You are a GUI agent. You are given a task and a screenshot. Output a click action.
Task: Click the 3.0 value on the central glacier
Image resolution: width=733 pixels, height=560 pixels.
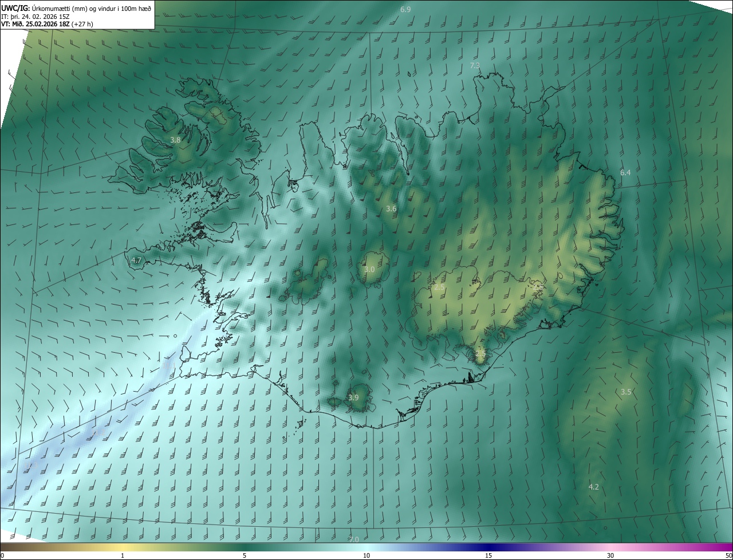point(369,270)
